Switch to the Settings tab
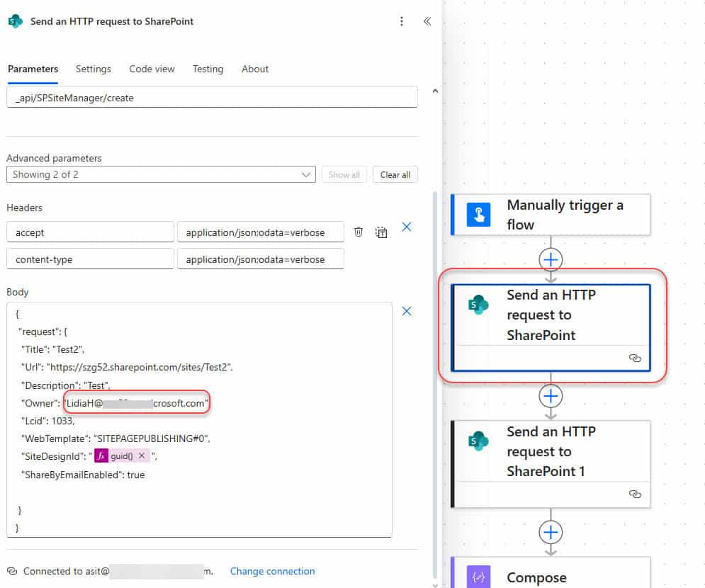Image resolution: width=705 pixels, height=588 pixels. coord(94,69)
